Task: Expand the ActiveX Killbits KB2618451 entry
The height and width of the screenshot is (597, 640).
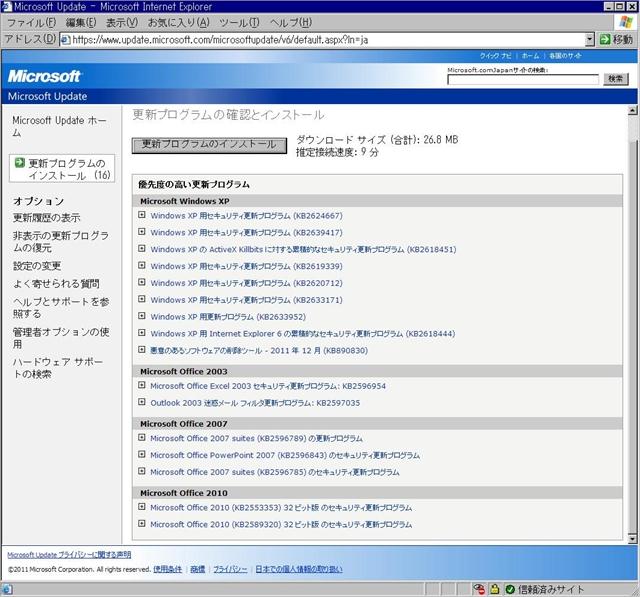Action: pos(142,248)
